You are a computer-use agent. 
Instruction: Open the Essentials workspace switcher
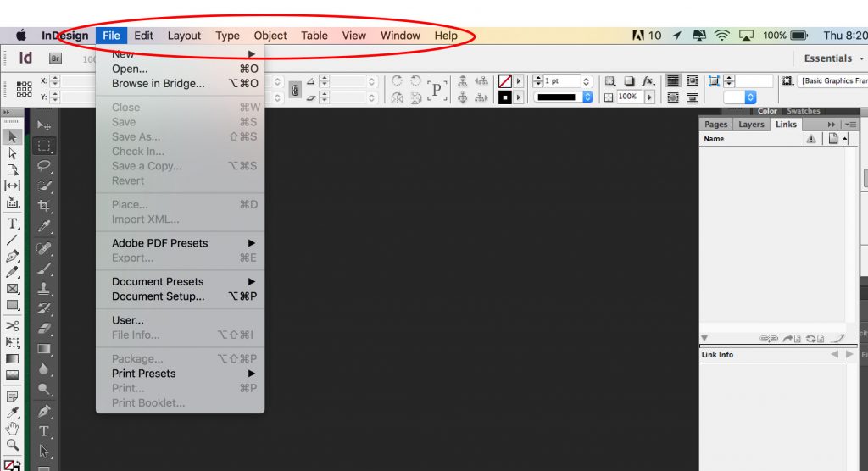click(x=832, y=58)
